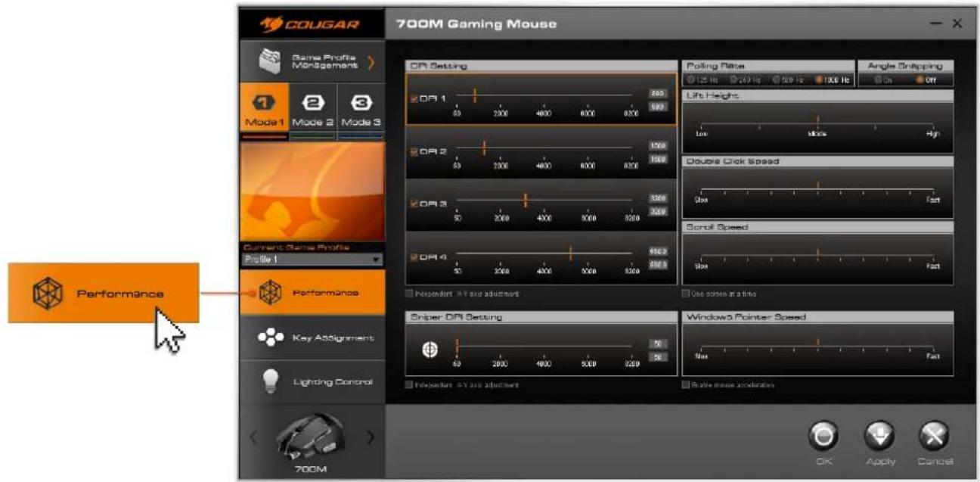Screen dimensions: 980x482
Task: Click the "Low" end of Lift Height
Action: [701, 133]
